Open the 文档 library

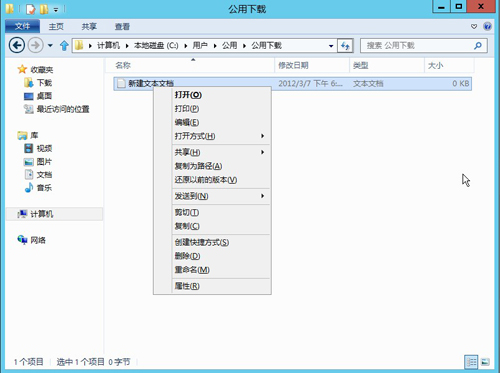[x=39, y=175]
